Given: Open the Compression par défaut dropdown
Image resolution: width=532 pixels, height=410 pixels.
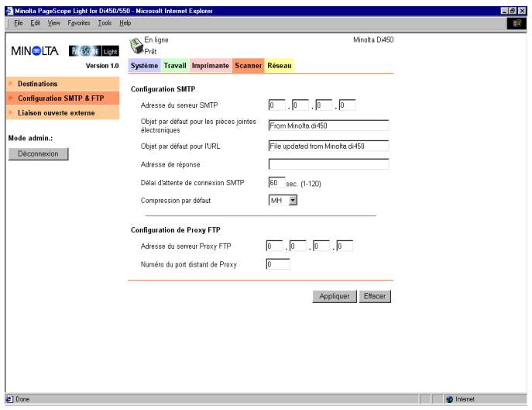Looking at the screenshot, I should pyautogui.click(x=283, y=201).
